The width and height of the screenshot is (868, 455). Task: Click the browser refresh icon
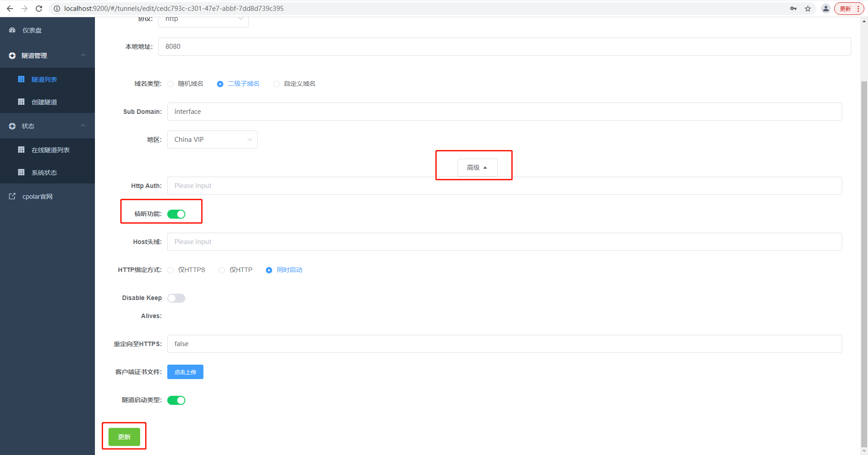(39, 8)
